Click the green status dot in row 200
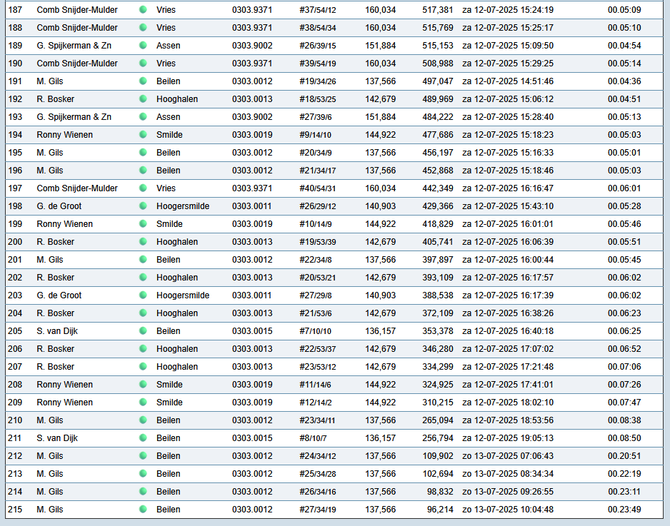The height and width of the screenshot is (526, 670). tap(143, 241)
